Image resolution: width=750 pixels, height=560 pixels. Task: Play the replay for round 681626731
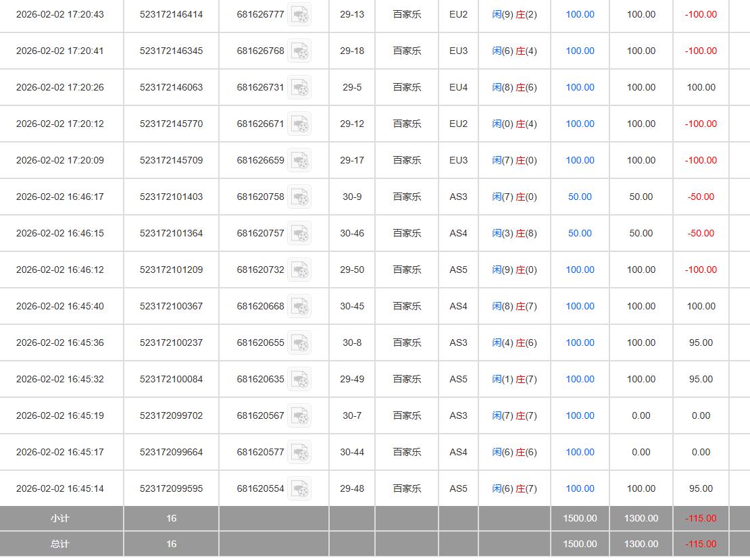click(x=299, y=87)
